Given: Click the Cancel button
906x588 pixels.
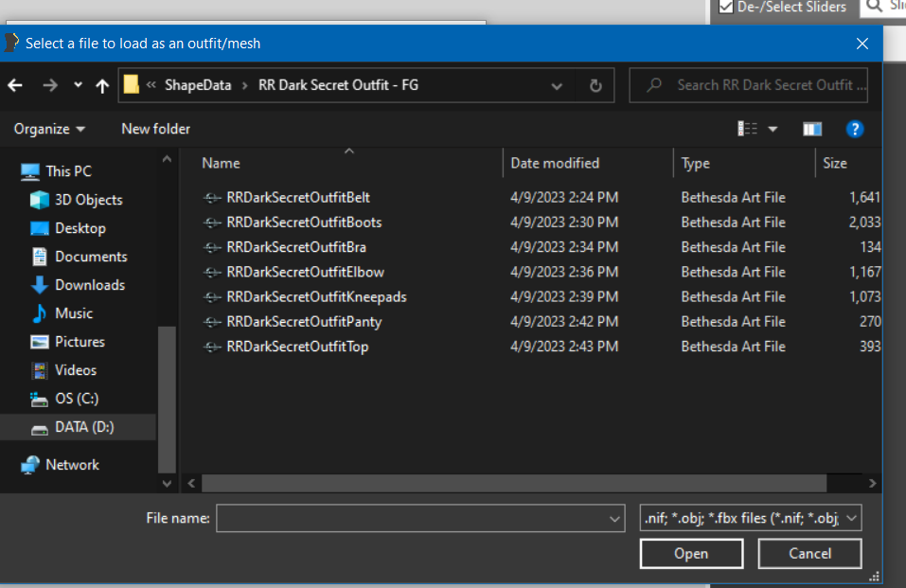Looking at the screenshot, I should pyautogui.click(x=810, y=554).
